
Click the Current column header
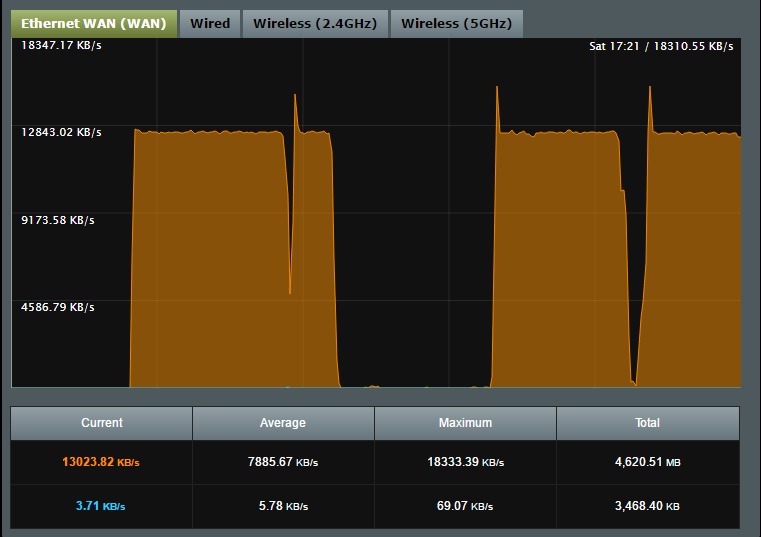pyautogui.click(x=102, y=423)
